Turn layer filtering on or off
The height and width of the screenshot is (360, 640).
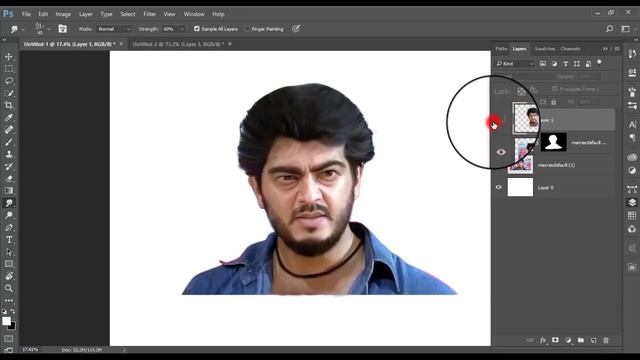599,62
